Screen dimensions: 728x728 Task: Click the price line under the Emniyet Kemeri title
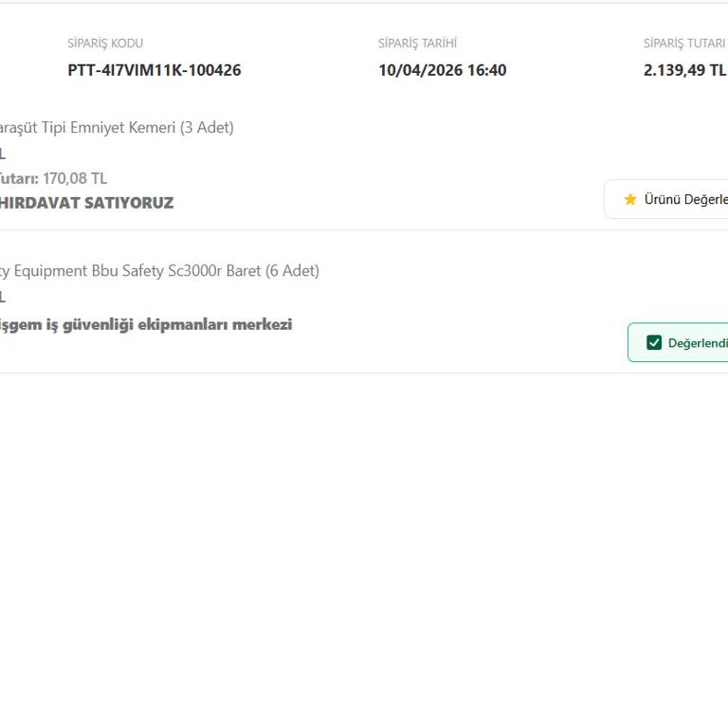click(x=2, y=154)
